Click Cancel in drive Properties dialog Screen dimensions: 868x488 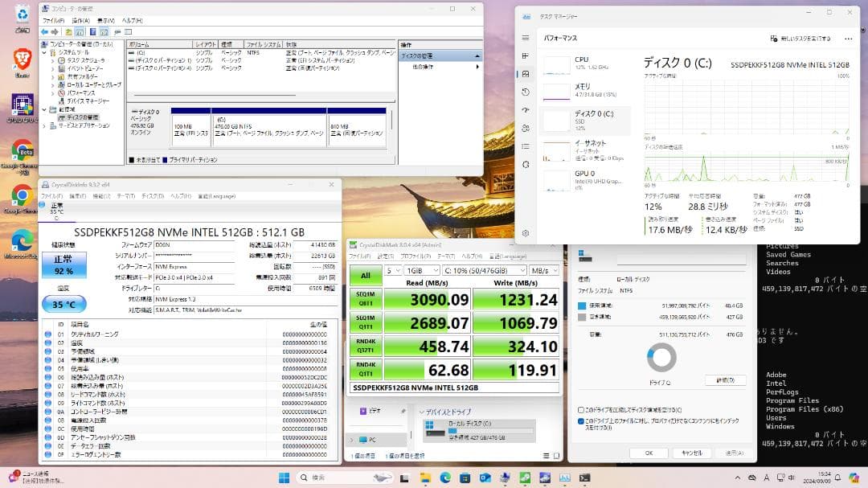[692, 453]
